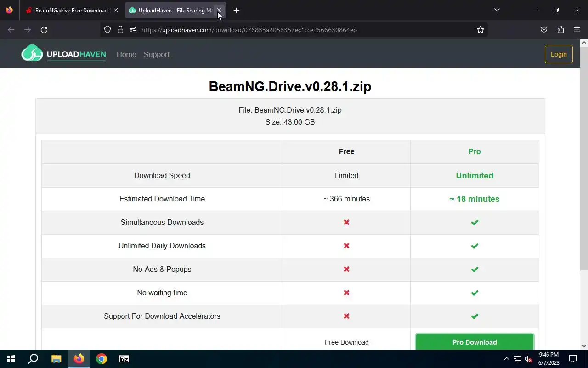Screen dimensions: 588x368
Task: Click the green Pro Download button
Action: coord(475,342)
